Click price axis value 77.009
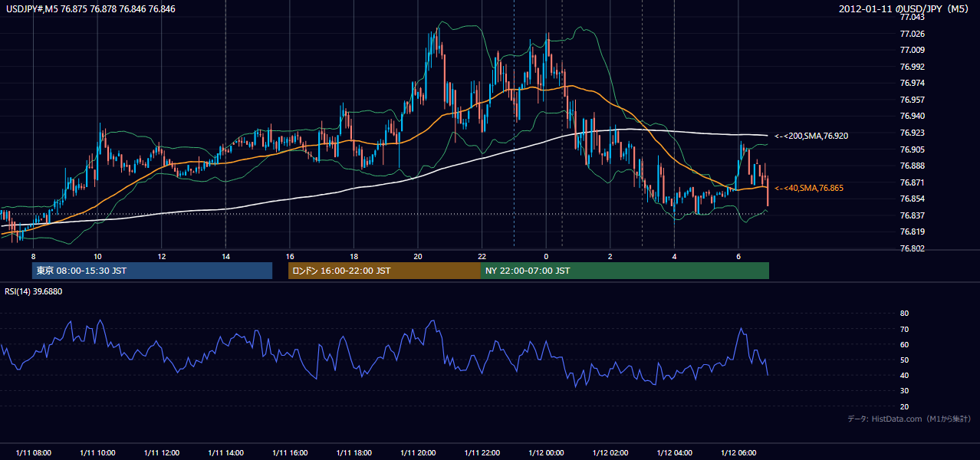The width and height of the screenshot is (980, 460). 911,51
